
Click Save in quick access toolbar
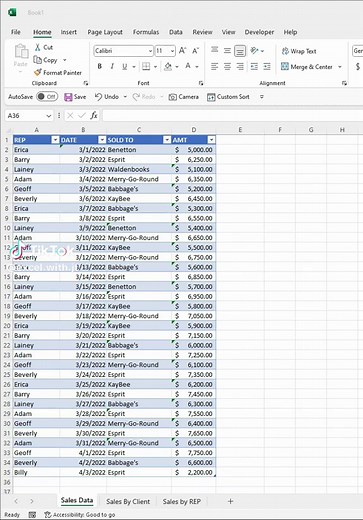(x=75, y=97)
